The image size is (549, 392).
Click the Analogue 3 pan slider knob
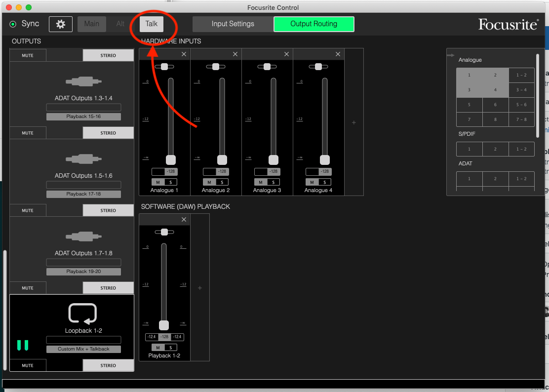[267, 67]
